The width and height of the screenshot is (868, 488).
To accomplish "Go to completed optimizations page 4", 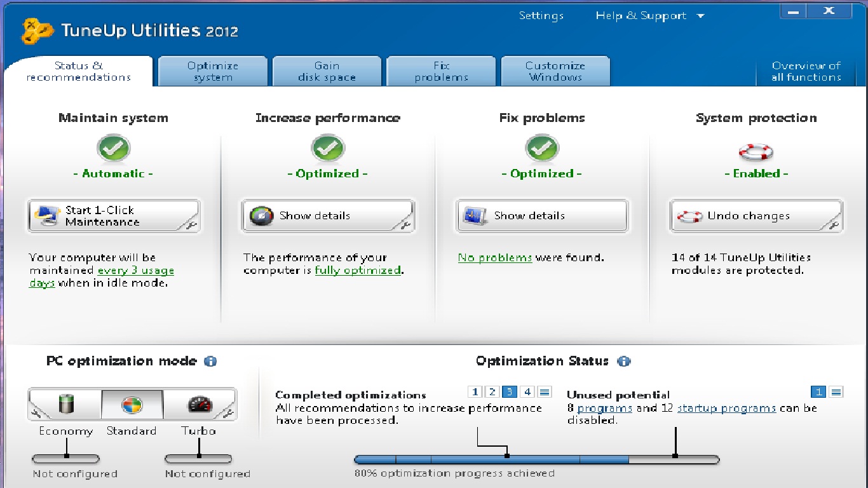I will pos(527,392).
